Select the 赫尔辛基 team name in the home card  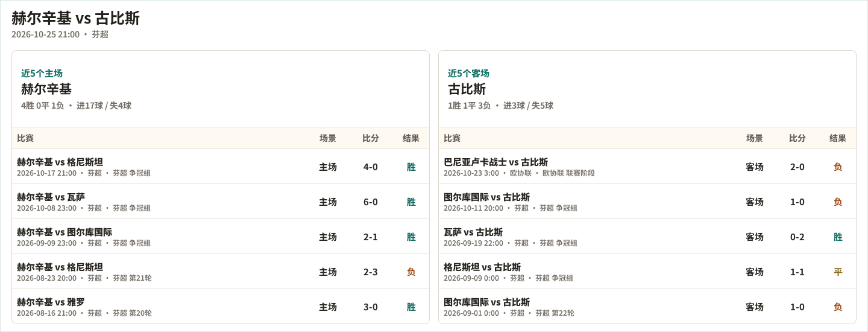pyautogui.click(x=46, y=89)
